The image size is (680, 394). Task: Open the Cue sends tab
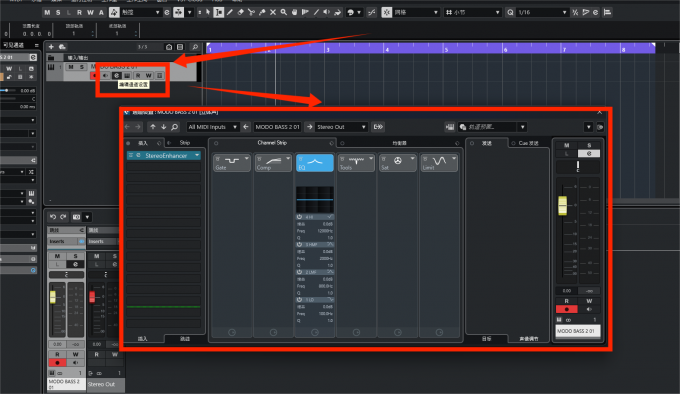pos(528,143)
